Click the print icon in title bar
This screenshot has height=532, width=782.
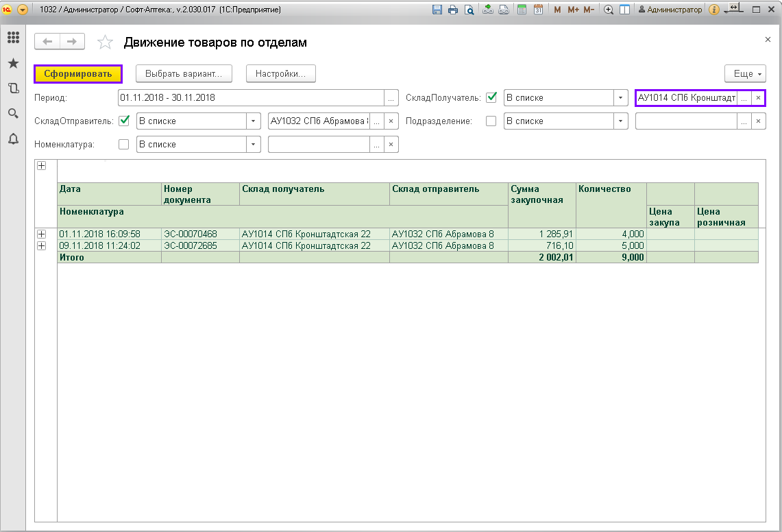point(452,10)
